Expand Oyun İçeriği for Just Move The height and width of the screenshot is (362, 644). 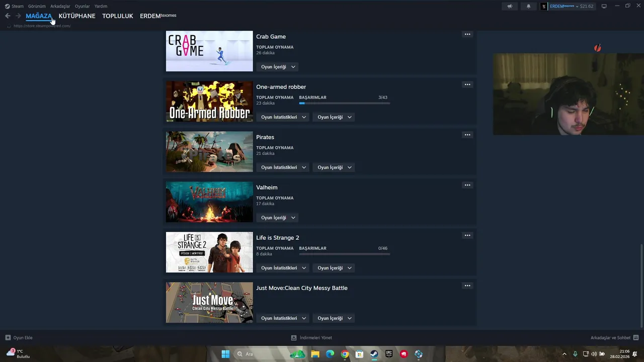(x=334, y=318)
